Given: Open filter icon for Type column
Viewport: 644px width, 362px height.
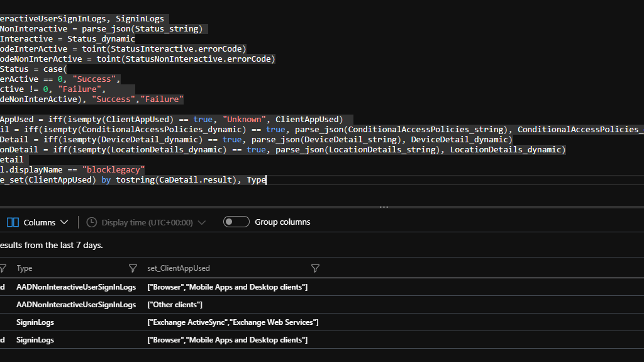Looking at the screenshot, I should tap(133, 268).
